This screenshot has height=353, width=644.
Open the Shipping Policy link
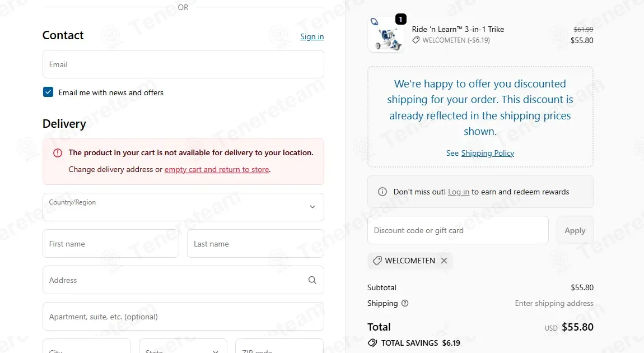(x=488, y=153)
